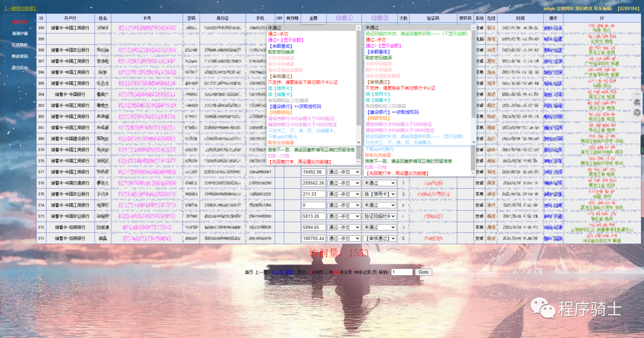Click the amount field showing 19492.98
Screen dimensions: 644x338
pyautogui.click(x=313, y=172)
